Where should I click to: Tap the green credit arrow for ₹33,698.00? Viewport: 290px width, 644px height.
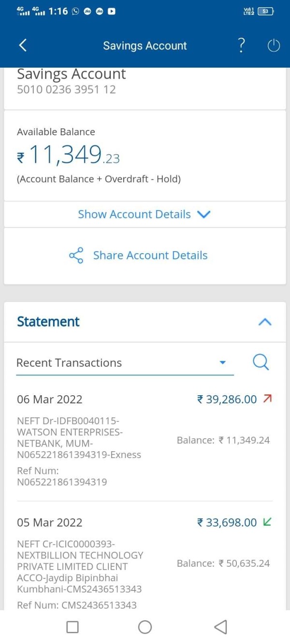(267, 522)
